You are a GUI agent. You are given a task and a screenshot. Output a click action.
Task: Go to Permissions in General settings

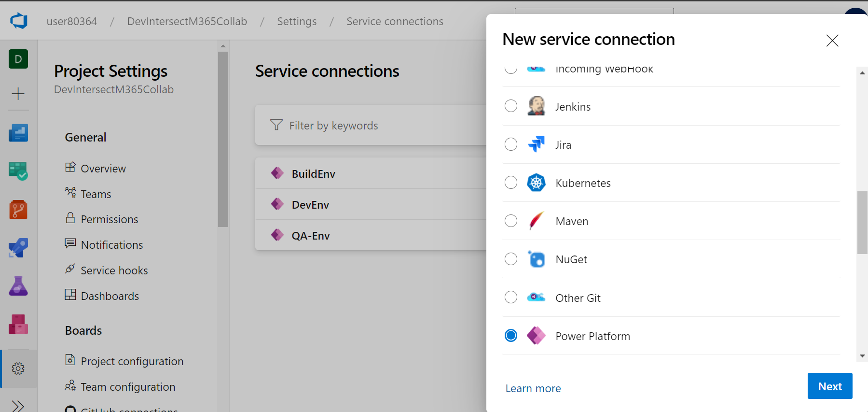109,219
